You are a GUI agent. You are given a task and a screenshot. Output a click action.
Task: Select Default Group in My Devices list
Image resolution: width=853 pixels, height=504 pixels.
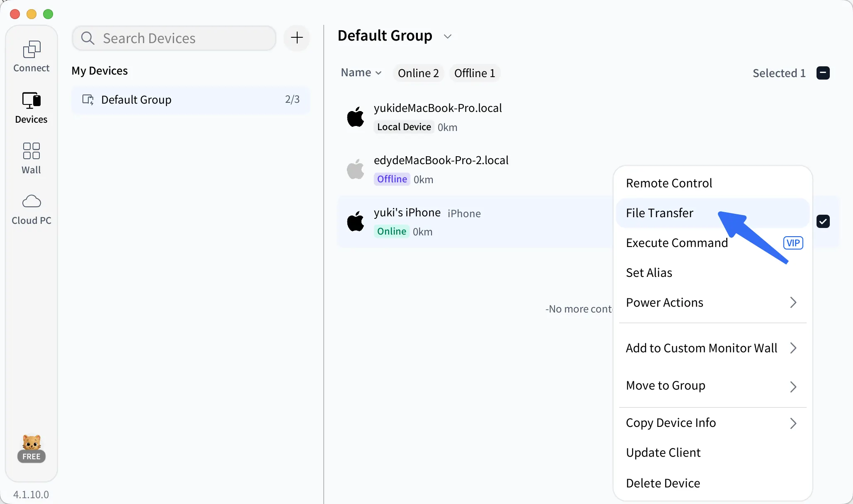pos(191,99)
